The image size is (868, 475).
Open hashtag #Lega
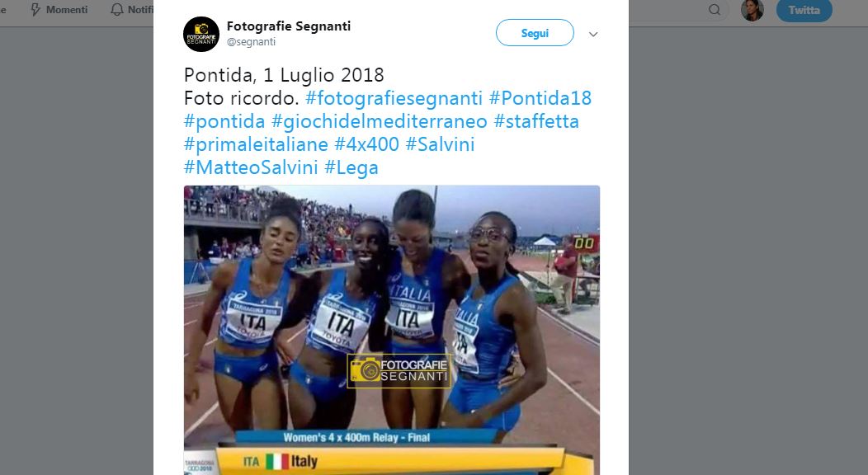pyautogui.click(x=351, y=168)
